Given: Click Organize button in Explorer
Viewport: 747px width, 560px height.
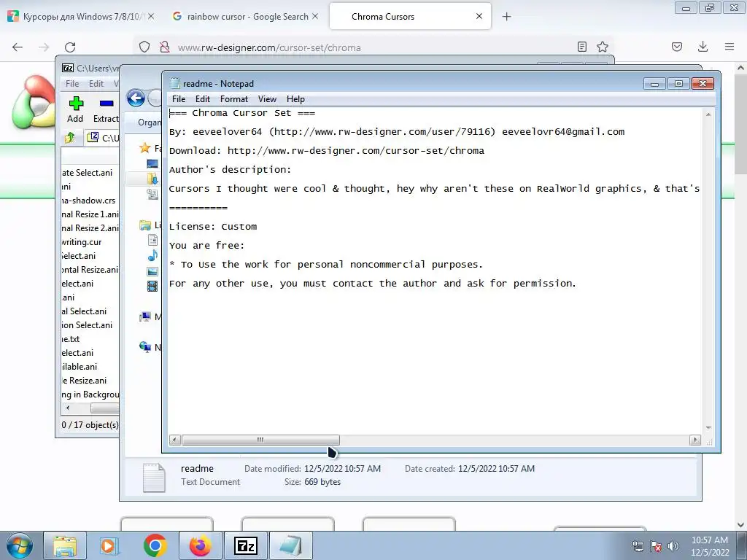Looking at the screenshot, I should (150, 122).
